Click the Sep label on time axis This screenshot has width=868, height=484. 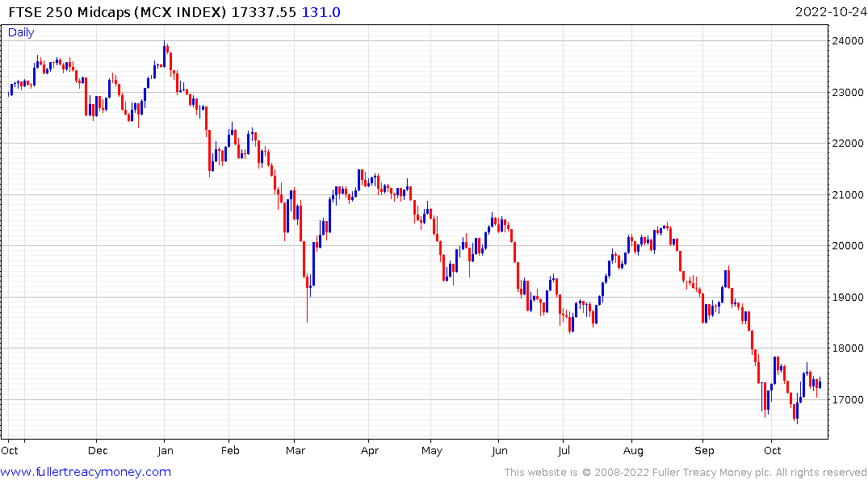tap(705, 450)
